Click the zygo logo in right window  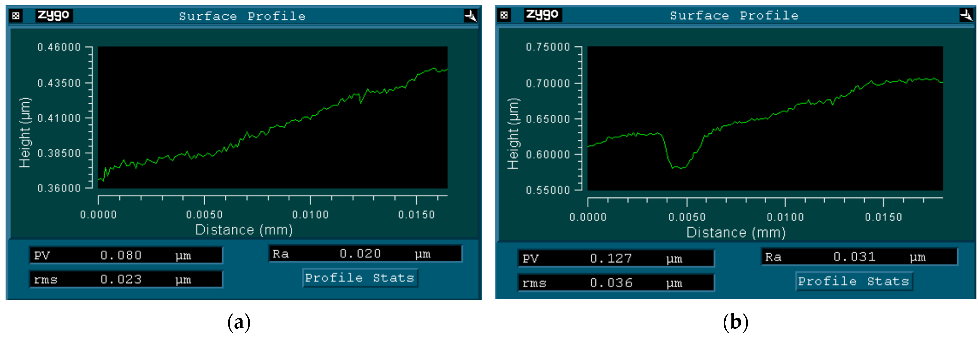coord(542,15)
